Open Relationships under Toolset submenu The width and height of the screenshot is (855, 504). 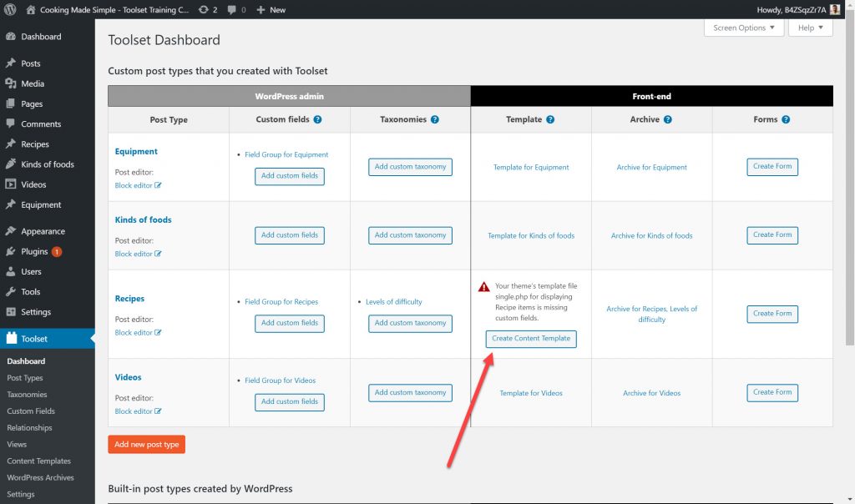pos(29,428)
